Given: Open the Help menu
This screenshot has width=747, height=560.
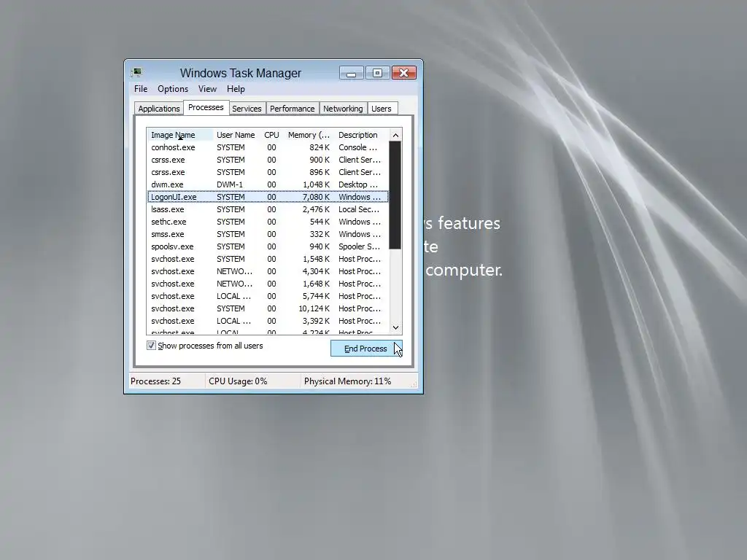Looking at the screenshot, I should click(x=236, y=89).
